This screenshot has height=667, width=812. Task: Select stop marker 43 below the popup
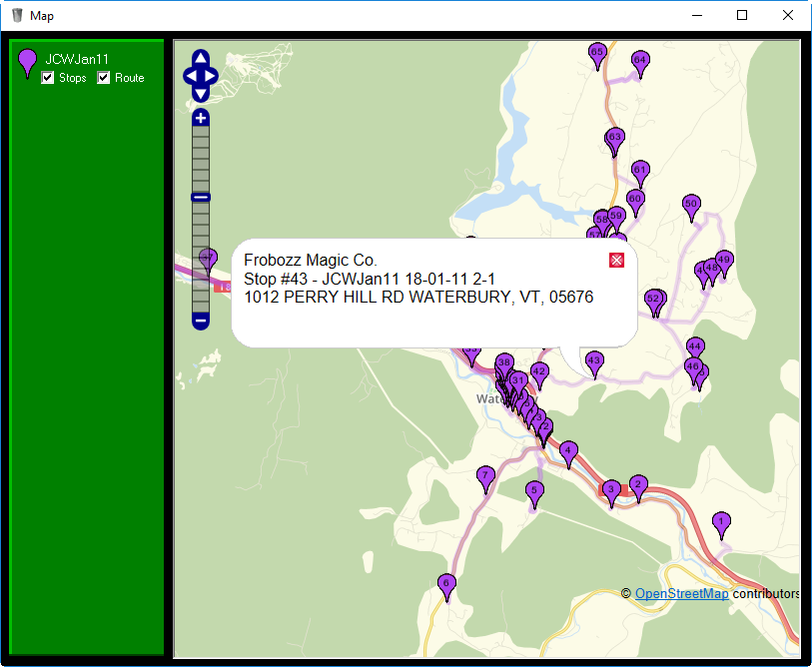coord(594,361)
